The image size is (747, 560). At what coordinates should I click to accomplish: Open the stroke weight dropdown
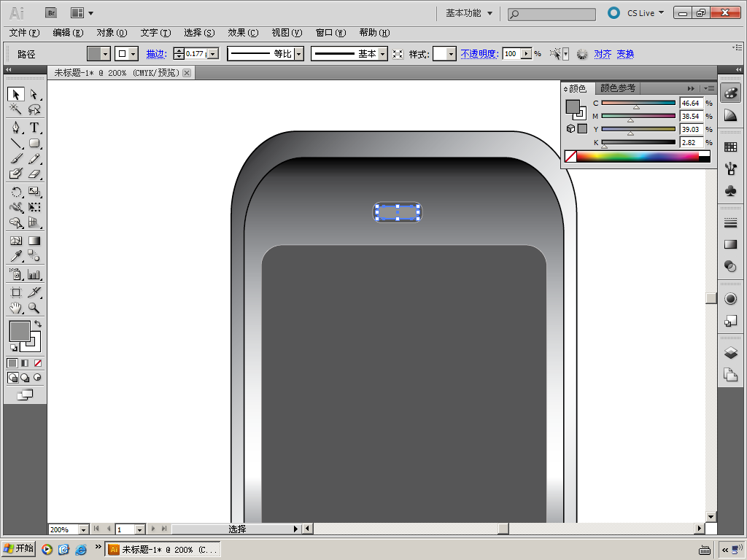click(213, 54)
